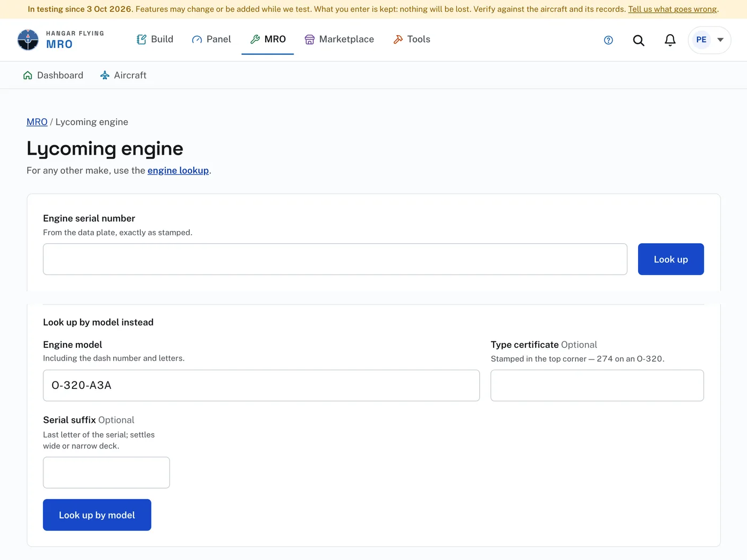Click the Panel gauge icon

[197, 39]
